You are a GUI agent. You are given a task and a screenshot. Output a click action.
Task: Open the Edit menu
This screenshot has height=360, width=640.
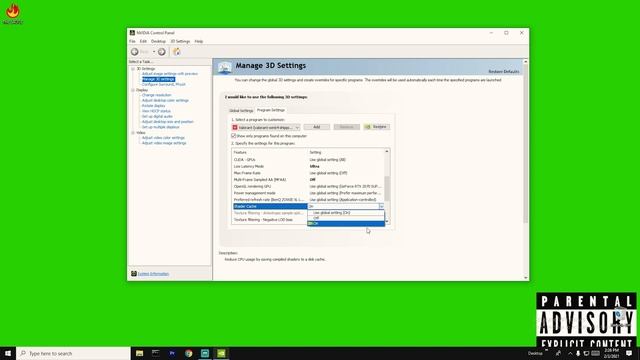pos(143,42)
